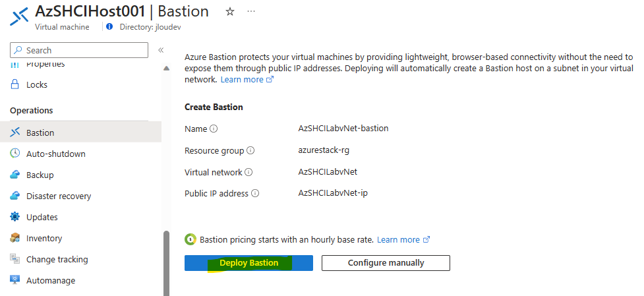The height and width of the screenshot is (296, 644).
Task: Click the info icon next to Name
Action: [214, 129]
